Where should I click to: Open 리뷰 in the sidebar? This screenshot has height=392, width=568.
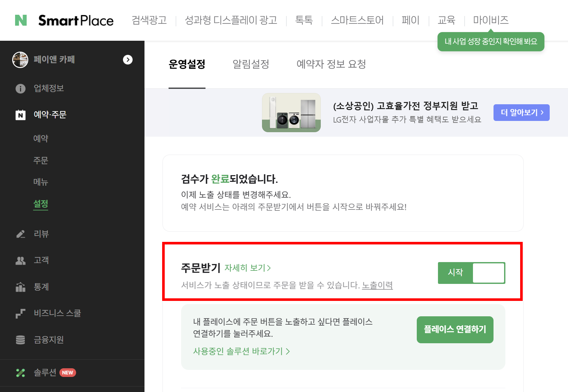[x=41, y=234]
